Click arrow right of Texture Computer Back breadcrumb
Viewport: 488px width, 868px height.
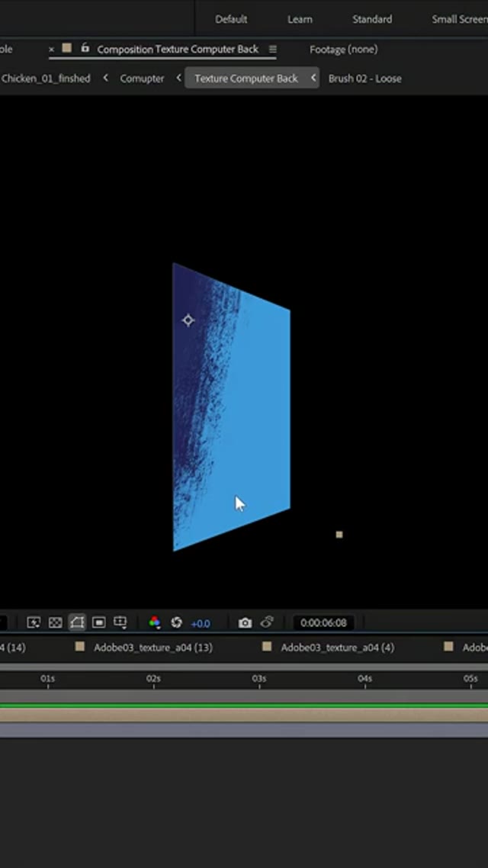(313, 78)
